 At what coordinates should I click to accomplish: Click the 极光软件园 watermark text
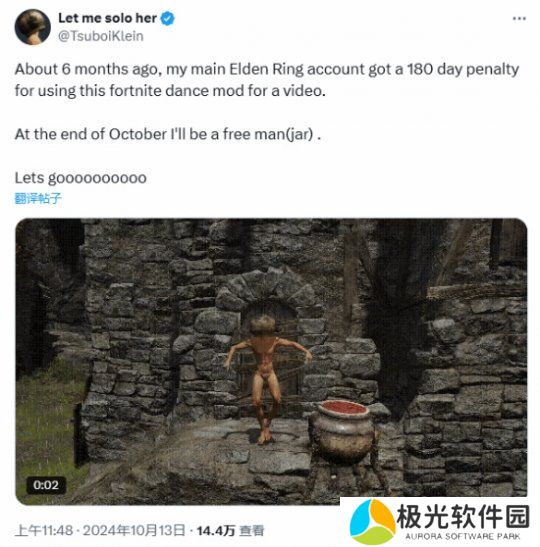pyautogui.click(x=463, y=517)
